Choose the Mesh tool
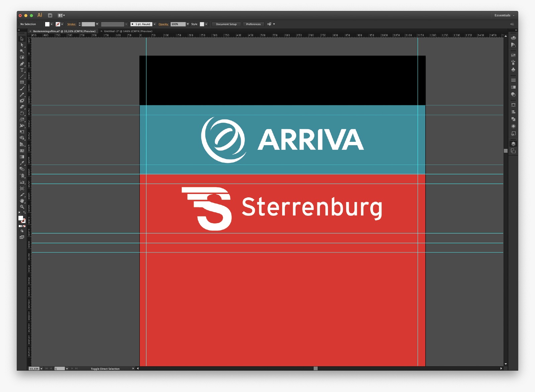The image size is (535, 392). [x=22, y=151]
